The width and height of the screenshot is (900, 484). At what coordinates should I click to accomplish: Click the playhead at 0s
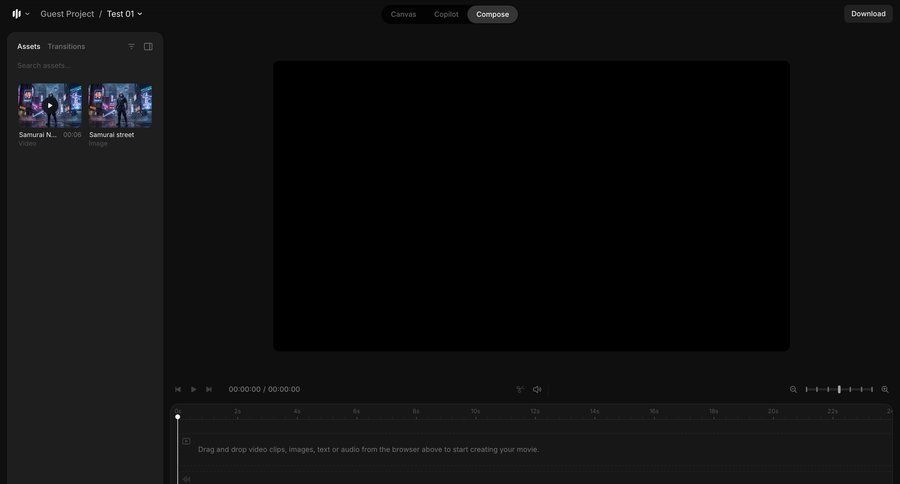(x=178, y=416)
